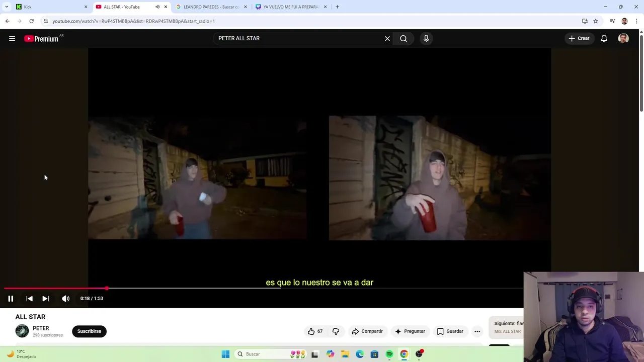Screen dimensions: 644x362
Task: Go to previous video in playlist
Action: tap(29, 299)
